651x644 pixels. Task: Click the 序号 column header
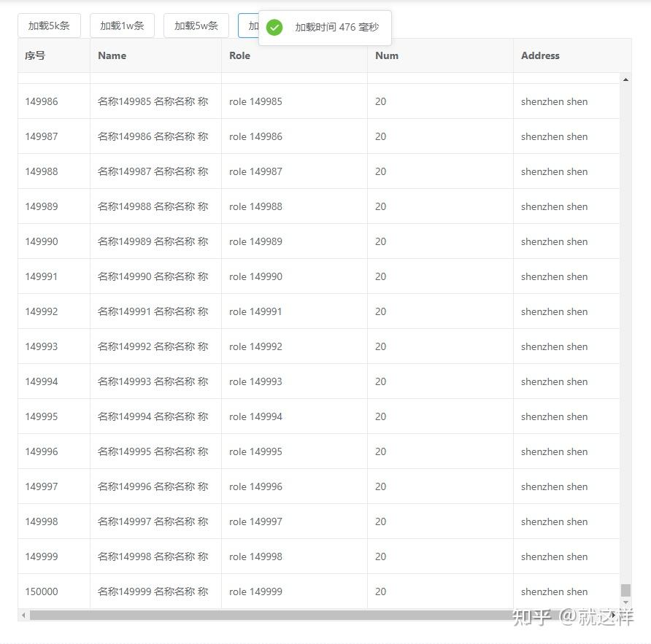34,55
